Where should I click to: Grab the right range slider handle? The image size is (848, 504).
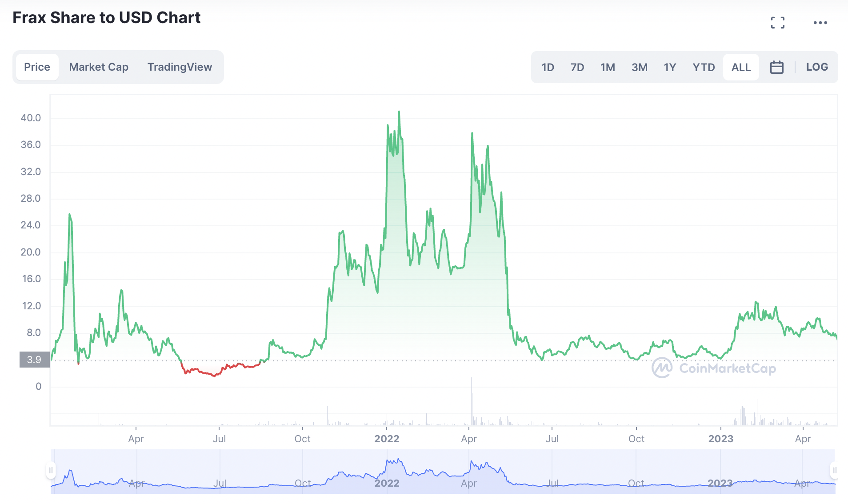pyautogui.click(x=835, y=470)
